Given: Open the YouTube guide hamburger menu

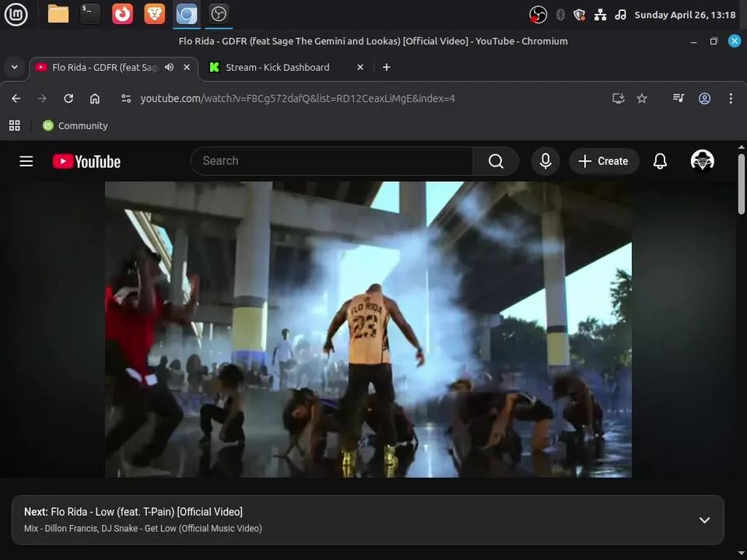Looking at the screenshot, I should point(26,162).
